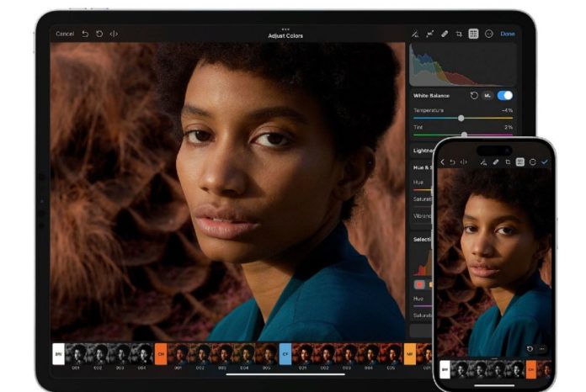The image size is (586, 392).
Task: Click the portrait photo on the iPad canvas
Action: pyautogui.click(x=228, y=192)
